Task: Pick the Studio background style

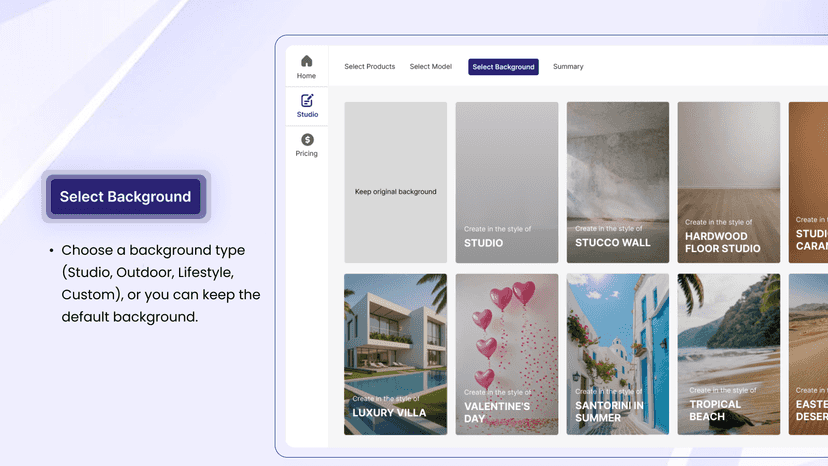Action: pos(507,182)
